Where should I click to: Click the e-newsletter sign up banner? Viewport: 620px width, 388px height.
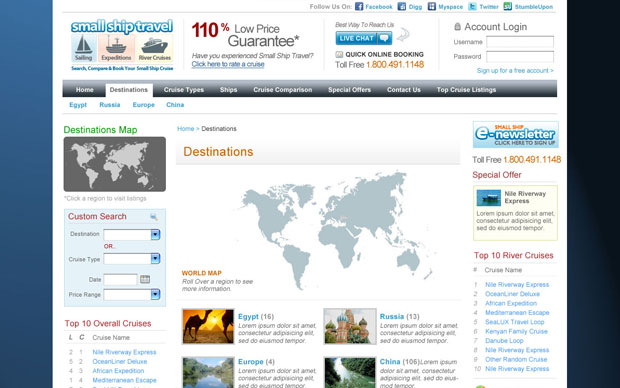(x=516, y=134)
